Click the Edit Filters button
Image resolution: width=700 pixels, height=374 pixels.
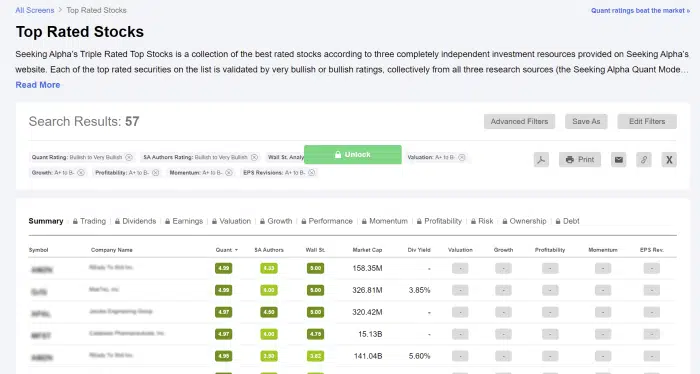[647, 121]
